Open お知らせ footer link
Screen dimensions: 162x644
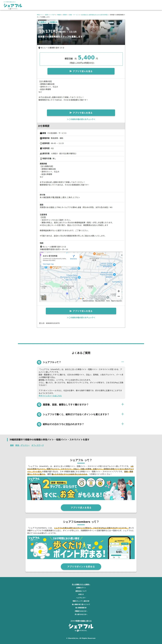(81, 594)
